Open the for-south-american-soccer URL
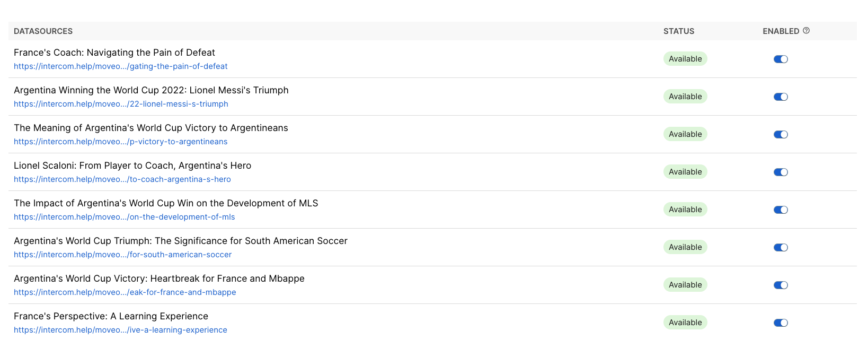Image resolution: width=868 pixels, height=348 pixels. [x=122, y=255]
